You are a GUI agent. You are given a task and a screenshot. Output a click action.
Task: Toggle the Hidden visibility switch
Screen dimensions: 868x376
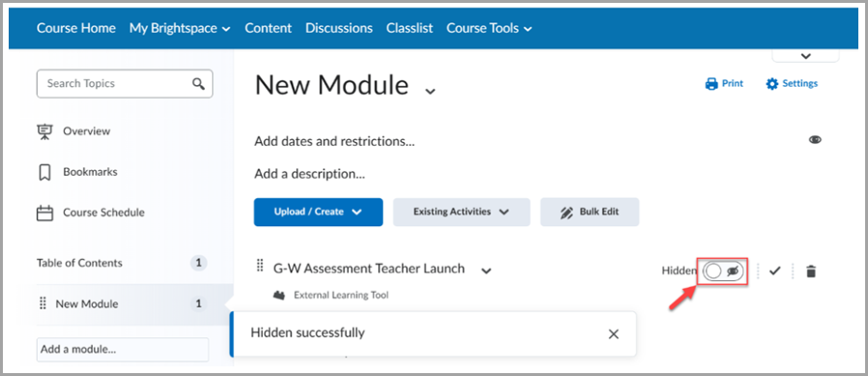pyautogui.click(x=723, y=272)
